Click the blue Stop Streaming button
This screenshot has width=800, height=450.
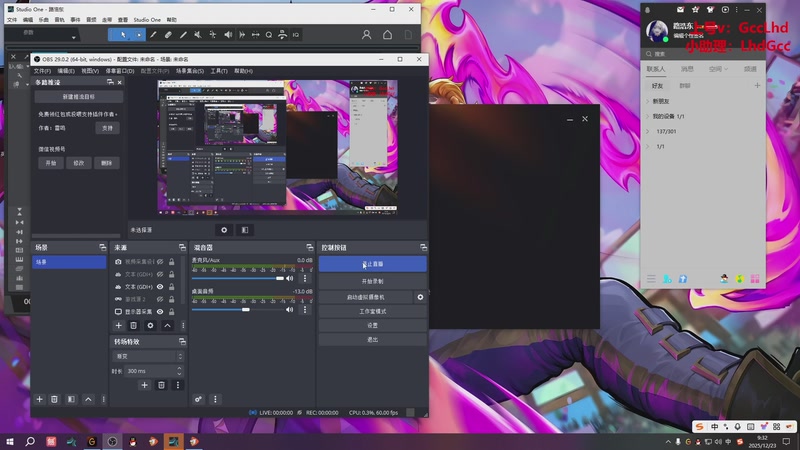pyautogui.click(x=372, y=264)
